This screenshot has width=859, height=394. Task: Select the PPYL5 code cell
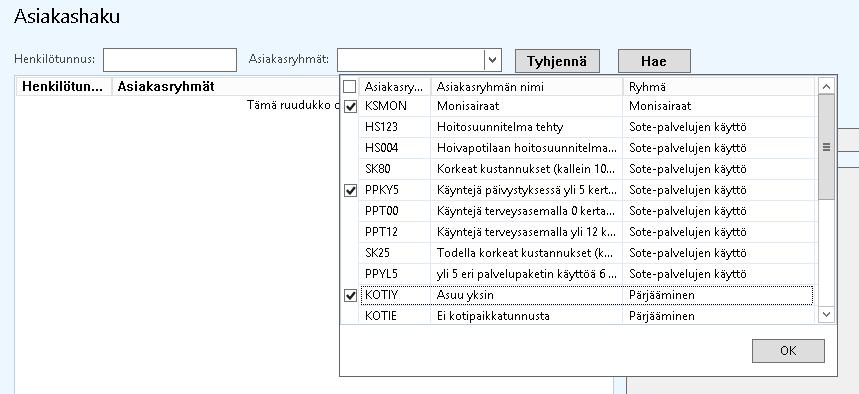click(x=395, y=274)
